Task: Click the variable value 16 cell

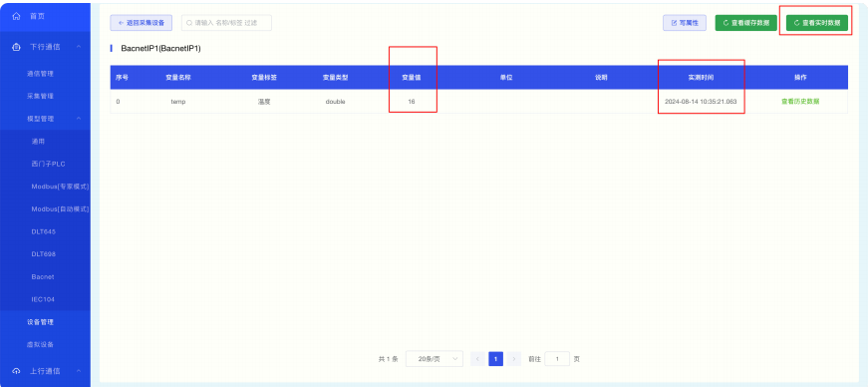Action: pos(412,102)
